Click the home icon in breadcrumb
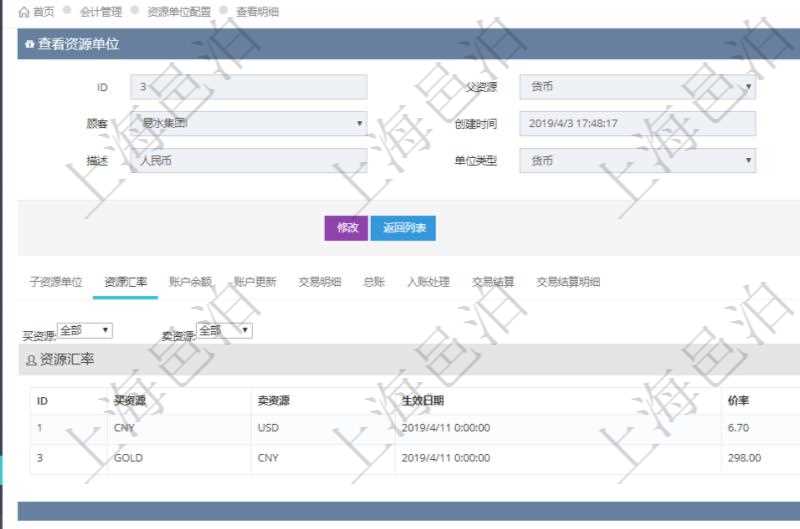Viewport: 800px width, 529px height. click(23, 12)
